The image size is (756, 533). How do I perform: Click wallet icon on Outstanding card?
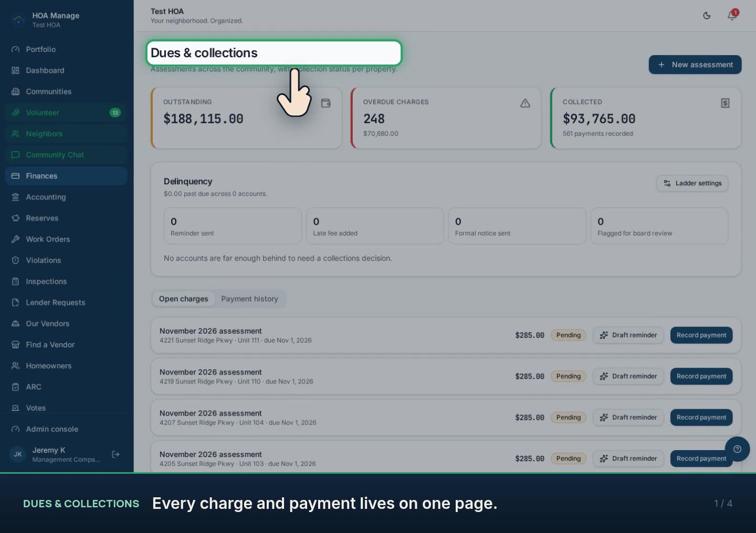tap(325, 103)
